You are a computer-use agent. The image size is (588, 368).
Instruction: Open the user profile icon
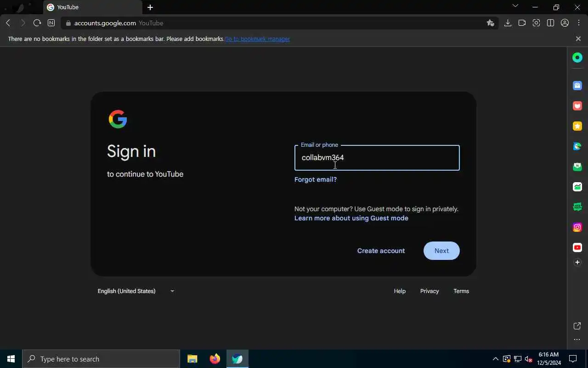tap(565, 23)
